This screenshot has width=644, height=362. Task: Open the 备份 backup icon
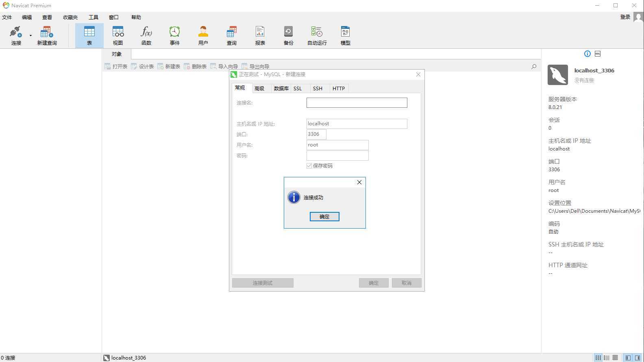click(x=288, y=35)
